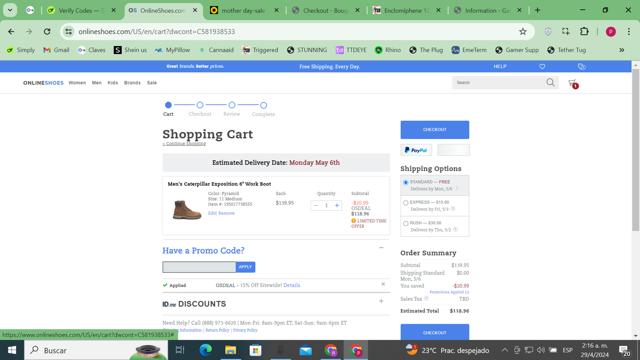Open Details link for OSDEAL promo
The height and width of the screenshot is (360, 640).
tap(291, 285)
